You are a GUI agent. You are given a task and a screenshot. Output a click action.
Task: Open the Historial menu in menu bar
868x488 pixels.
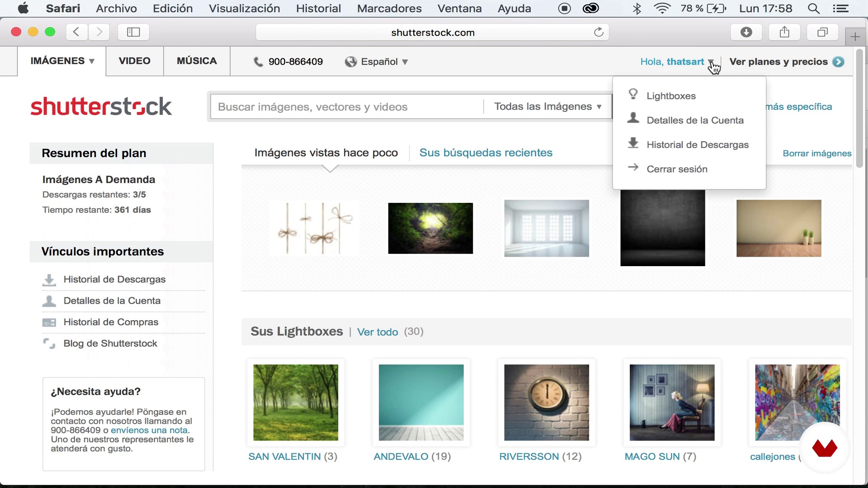click(318, 9)
